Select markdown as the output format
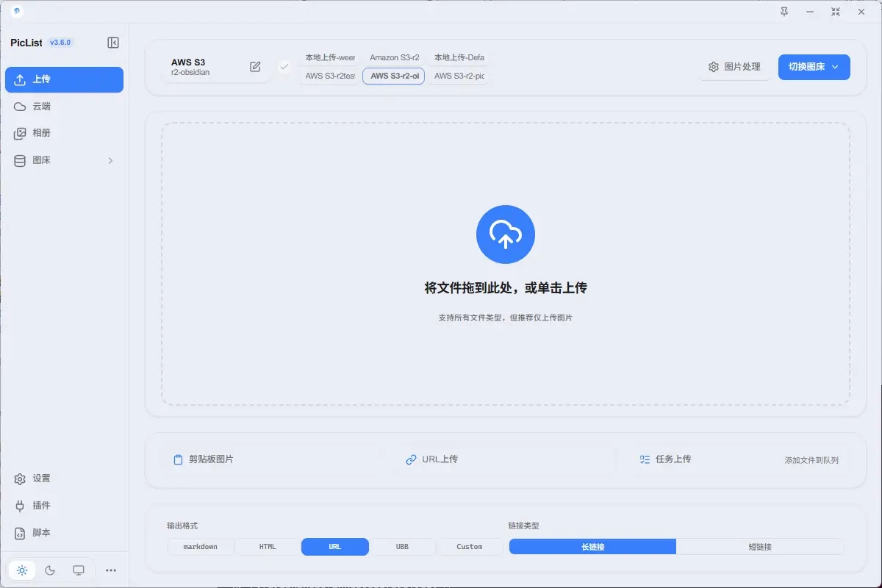The width and height of the screenshot is (882, 588). 201,547
